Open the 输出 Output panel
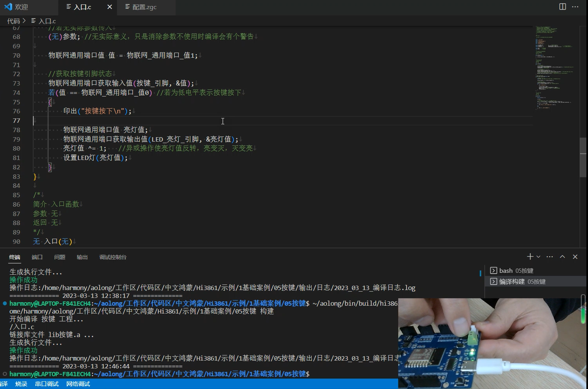Image resolution: width=588 pixels, height=389 pixels. 82,257
